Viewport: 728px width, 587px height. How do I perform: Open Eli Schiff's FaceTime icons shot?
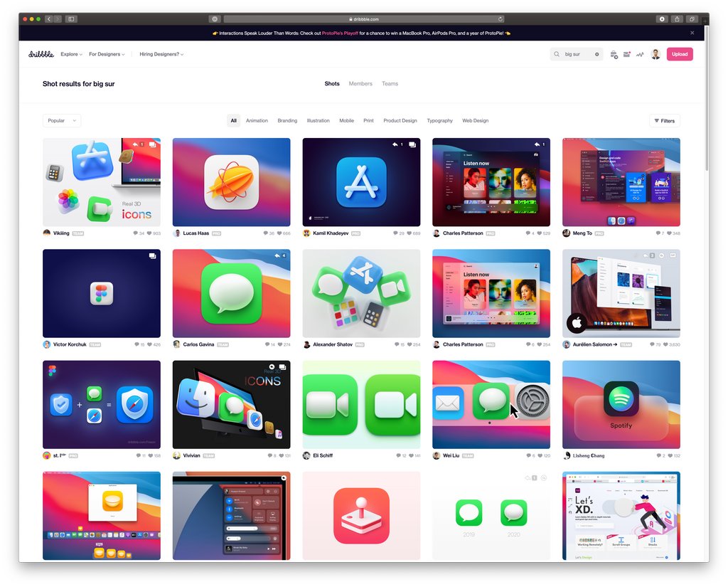(361, 404)
